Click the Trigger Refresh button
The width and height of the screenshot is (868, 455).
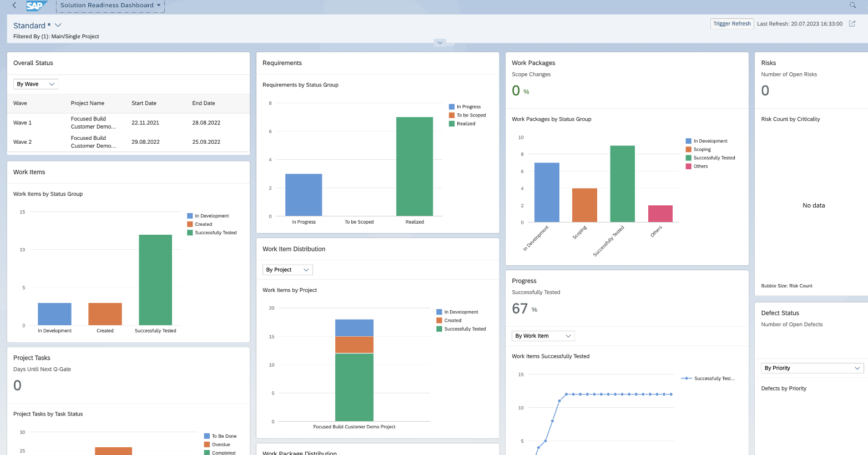[x=732, y=23]
